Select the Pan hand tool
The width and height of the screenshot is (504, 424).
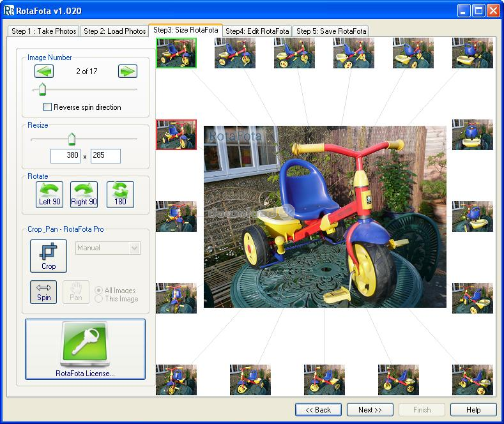point(76,292)
